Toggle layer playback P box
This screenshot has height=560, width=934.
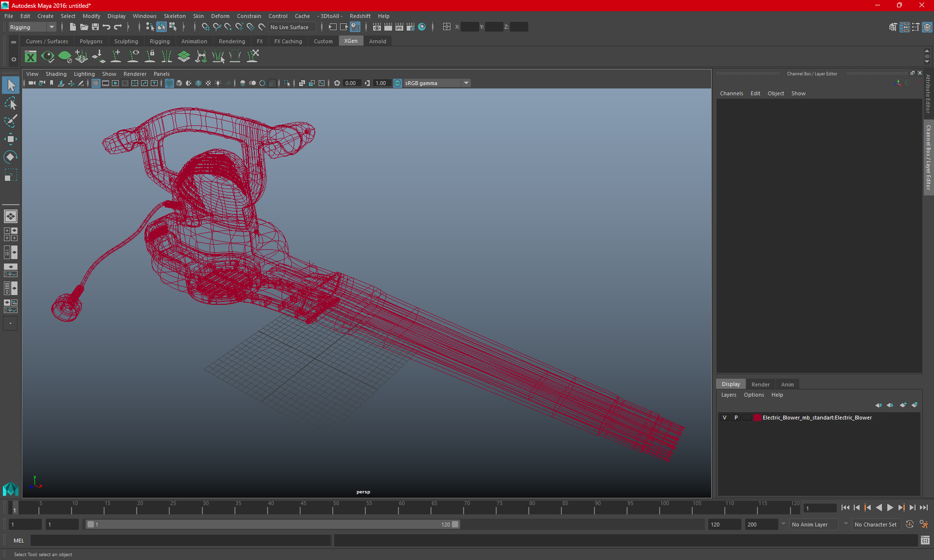tap(736, 418)
